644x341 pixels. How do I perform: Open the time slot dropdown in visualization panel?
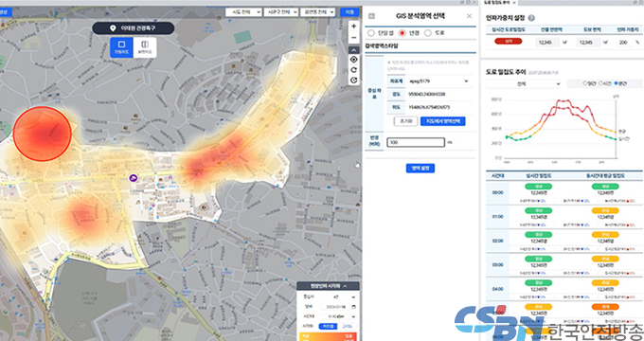pos(337,316)
